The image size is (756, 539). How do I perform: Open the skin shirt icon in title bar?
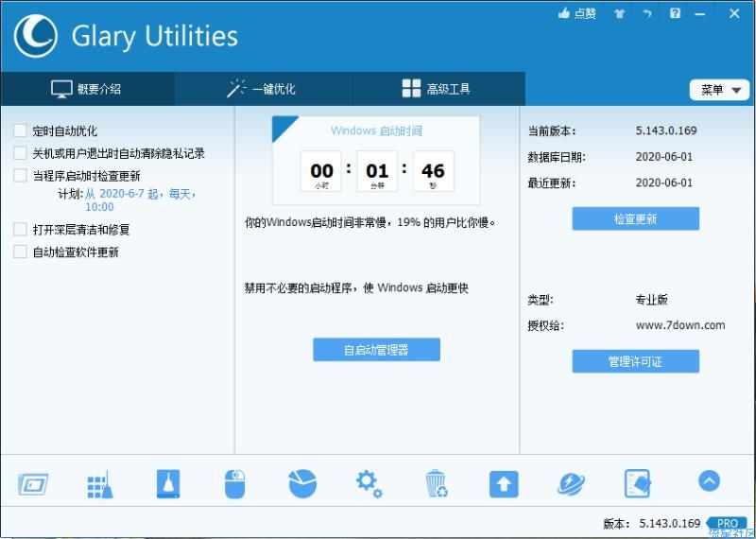pos(619,14)
